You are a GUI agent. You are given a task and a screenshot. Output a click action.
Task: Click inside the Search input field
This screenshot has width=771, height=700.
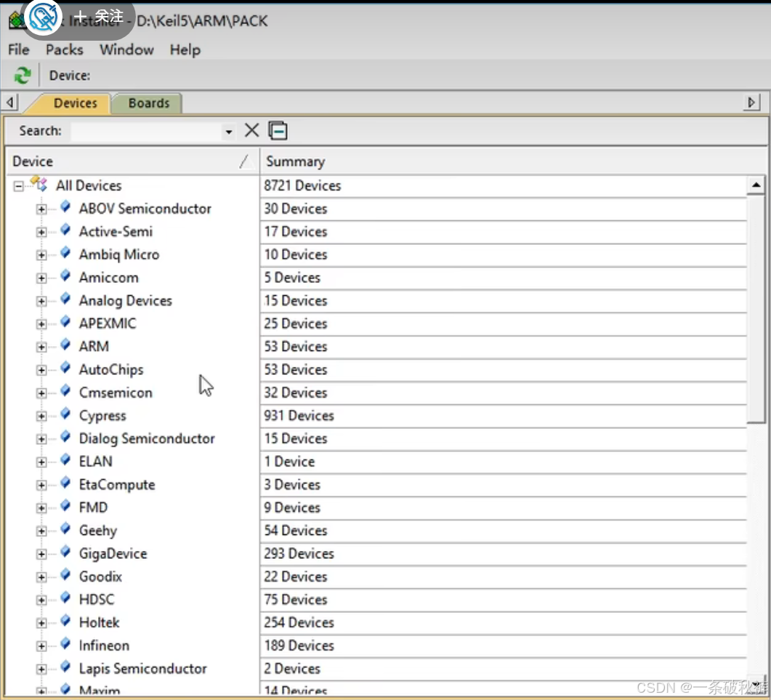tap(147, 132)
